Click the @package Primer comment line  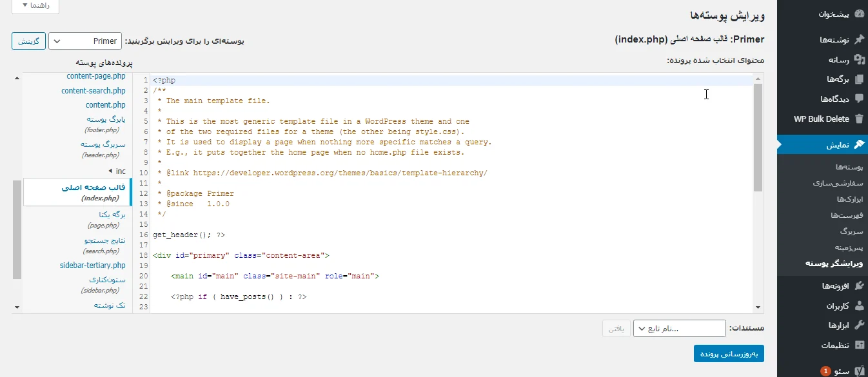(196, 194)
